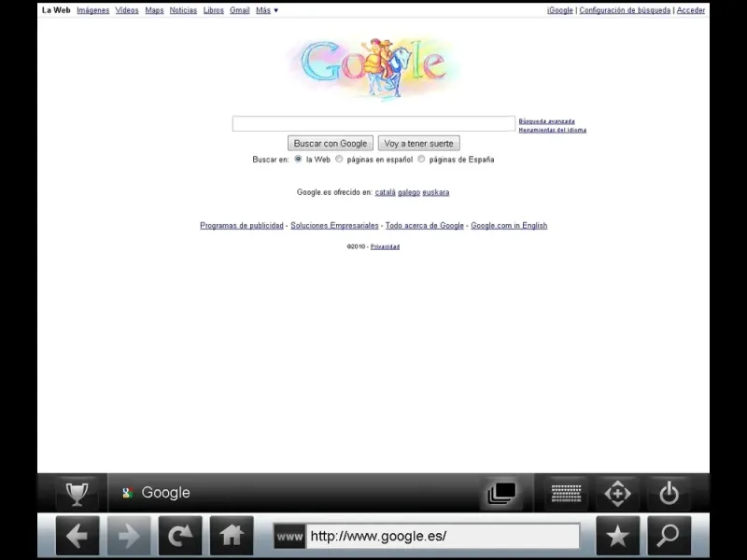Click the power icon
The height and width of the screenshot is (560, 747).
[669, 494]
